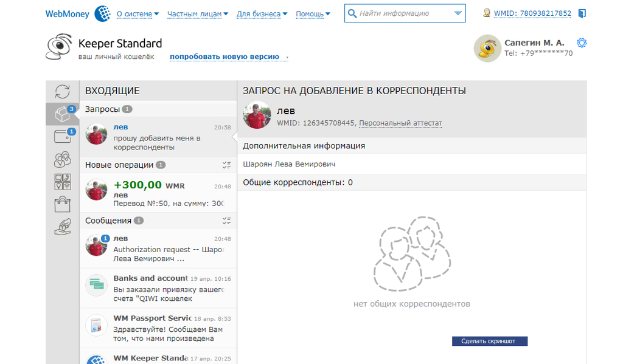623x364 pixels.
Task: Open the wallets icon in sidebar
Action: point(62,137)
